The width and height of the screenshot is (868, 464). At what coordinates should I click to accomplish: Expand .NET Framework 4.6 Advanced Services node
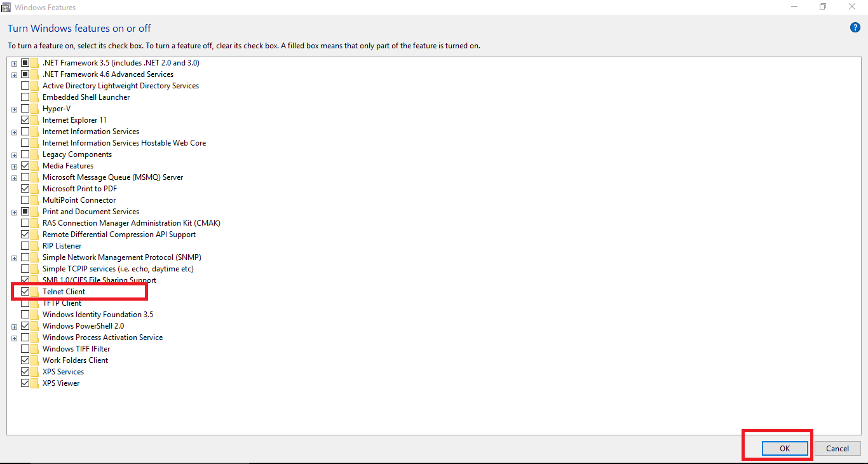pos(14,75)
